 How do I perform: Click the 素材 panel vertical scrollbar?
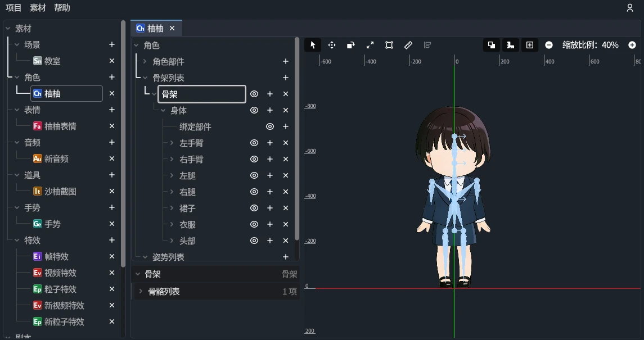123,143
